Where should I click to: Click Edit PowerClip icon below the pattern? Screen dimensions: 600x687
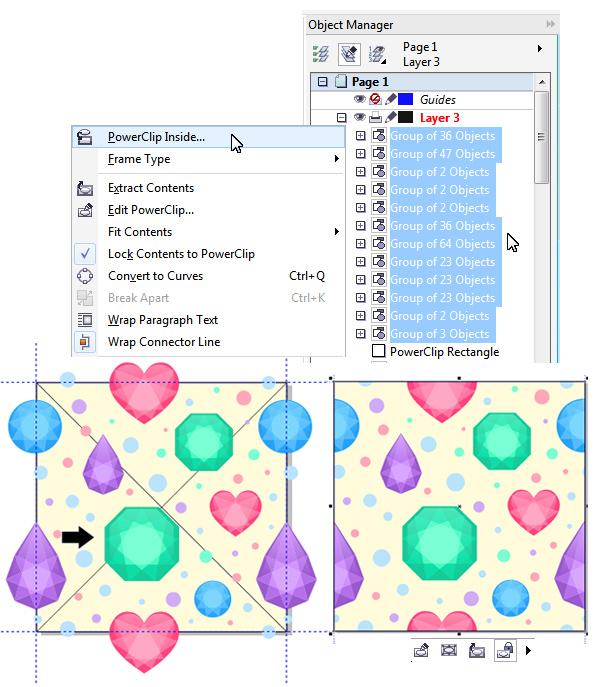coord(421,650)
